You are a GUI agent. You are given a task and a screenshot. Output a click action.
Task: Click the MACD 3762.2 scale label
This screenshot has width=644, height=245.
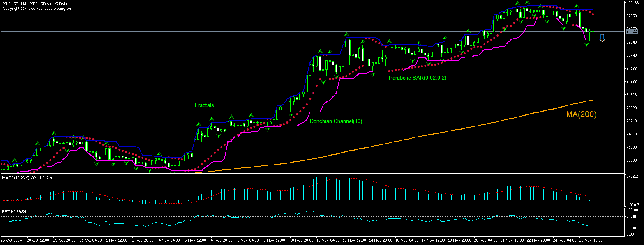[632, 176]
